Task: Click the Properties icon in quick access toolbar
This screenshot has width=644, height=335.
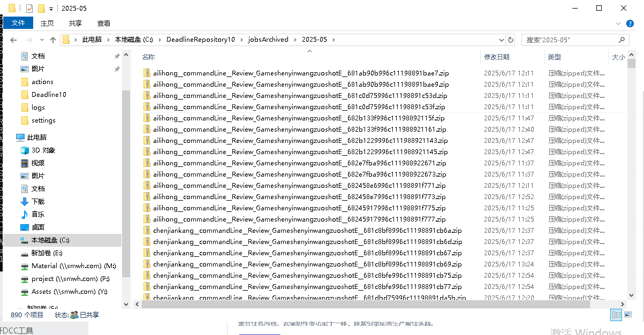Action: tap(29, 8)
